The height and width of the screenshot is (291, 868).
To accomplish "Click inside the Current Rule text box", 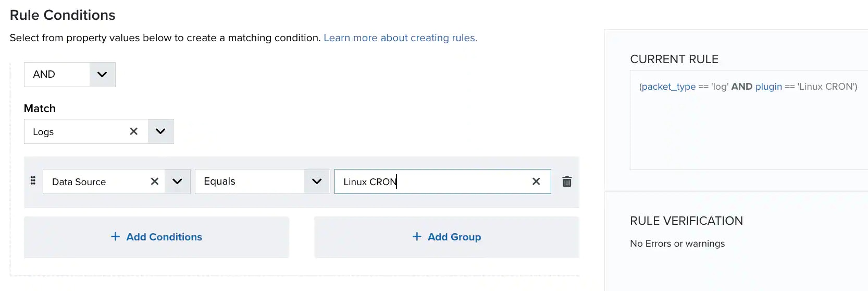I will tap(749, 120).
